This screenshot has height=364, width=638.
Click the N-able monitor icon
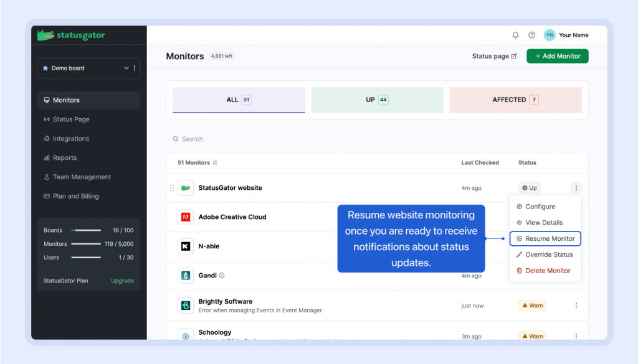(186, 246)
